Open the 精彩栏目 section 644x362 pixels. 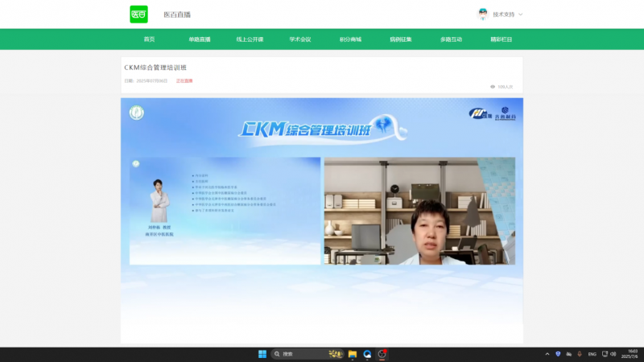501,39
